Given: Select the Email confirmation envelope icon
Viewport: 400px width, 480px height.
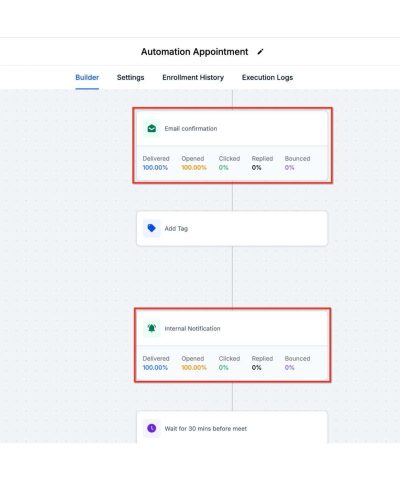Looking at the screenshot, I should coord(152,128).
